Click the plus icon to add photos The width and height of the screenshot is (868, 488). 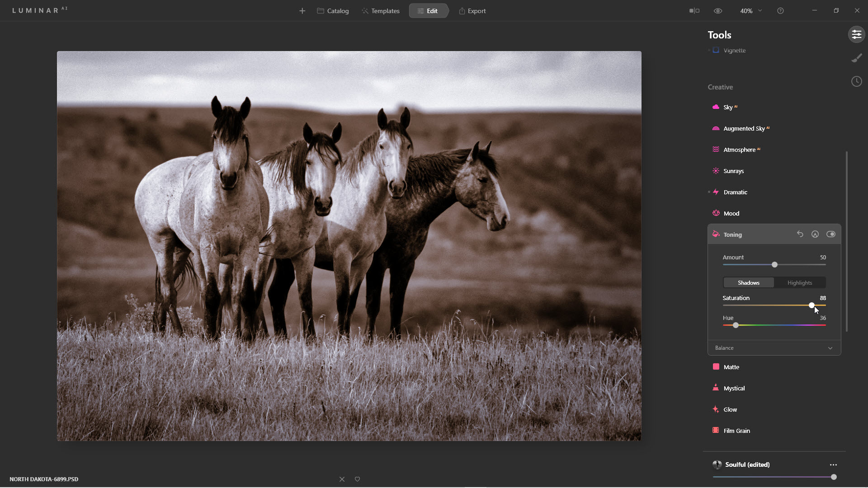[x=302, y=11]
